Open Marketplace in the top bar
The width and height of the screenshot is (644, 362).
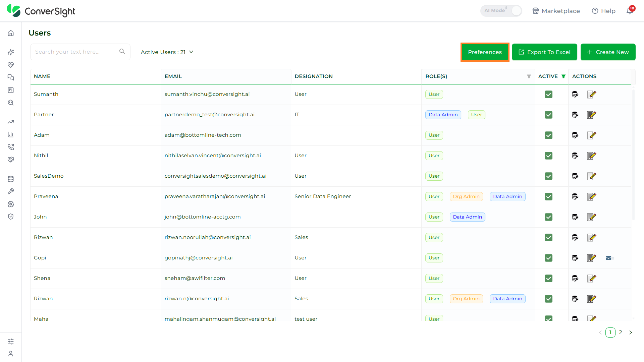pos(556,11)
